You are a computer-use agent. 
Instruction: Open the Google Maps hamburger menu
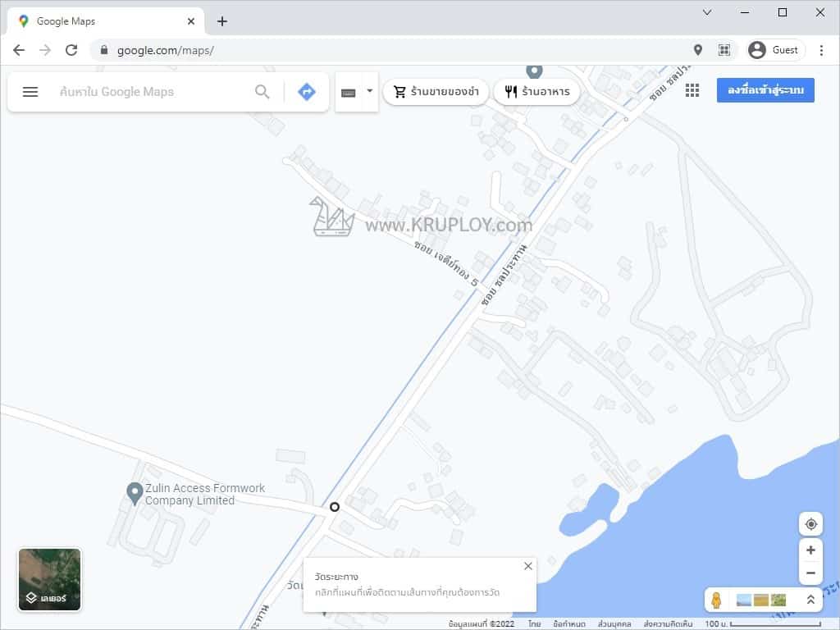(30, 92)
